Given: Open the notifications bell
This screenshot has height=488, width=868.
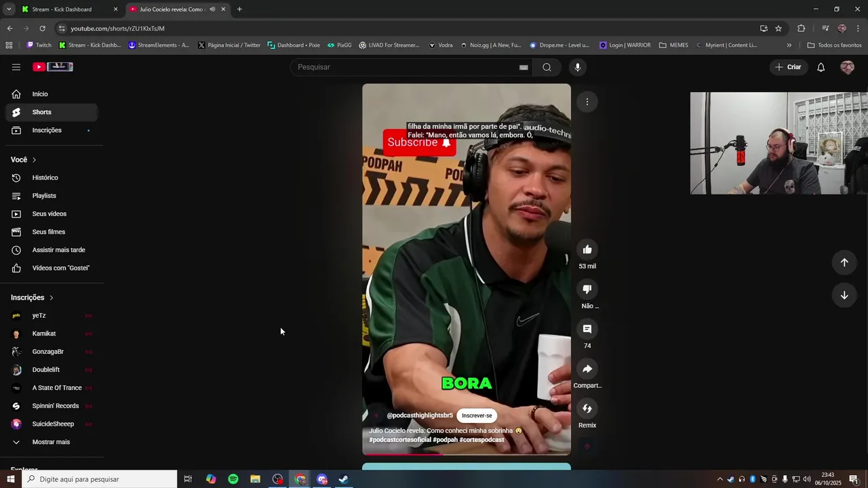Looking at the screenshot, I should coord(821,67).
